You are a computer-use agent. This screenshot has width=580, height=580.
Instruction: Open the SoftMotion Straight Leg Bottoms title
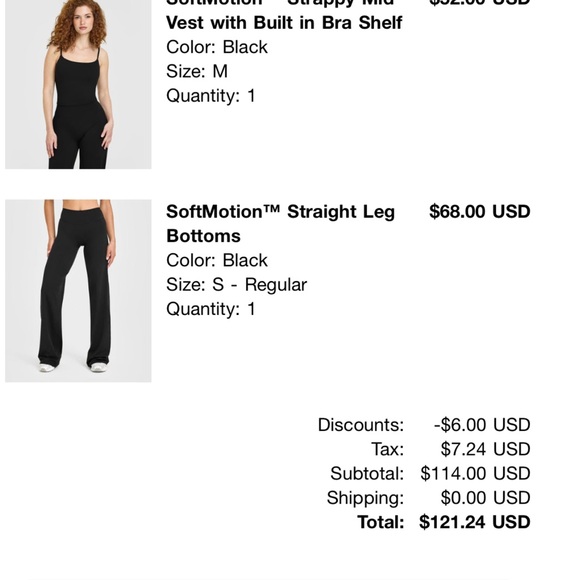coord(281,224)
